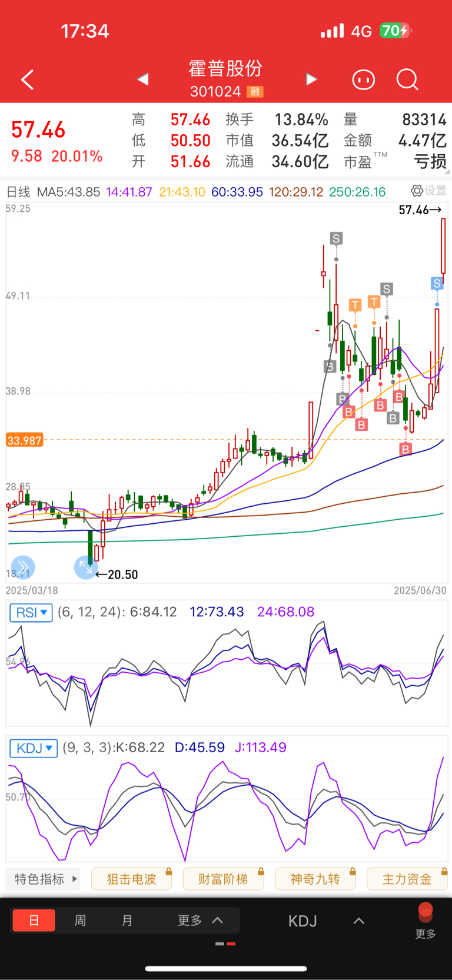
Task: Tap the turnover rate 13.84%
Action: [x=301, y=119]
